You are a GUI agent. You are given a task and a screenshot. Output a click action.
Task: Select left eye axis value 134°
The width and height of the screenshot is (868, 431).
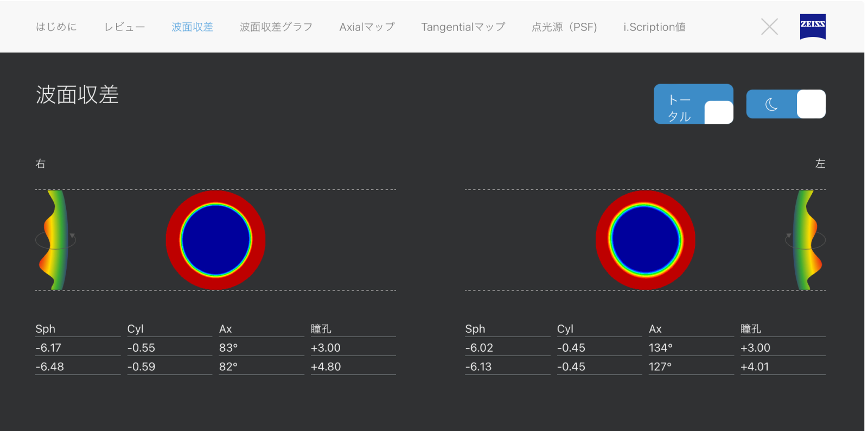click(x=661, y=347)
